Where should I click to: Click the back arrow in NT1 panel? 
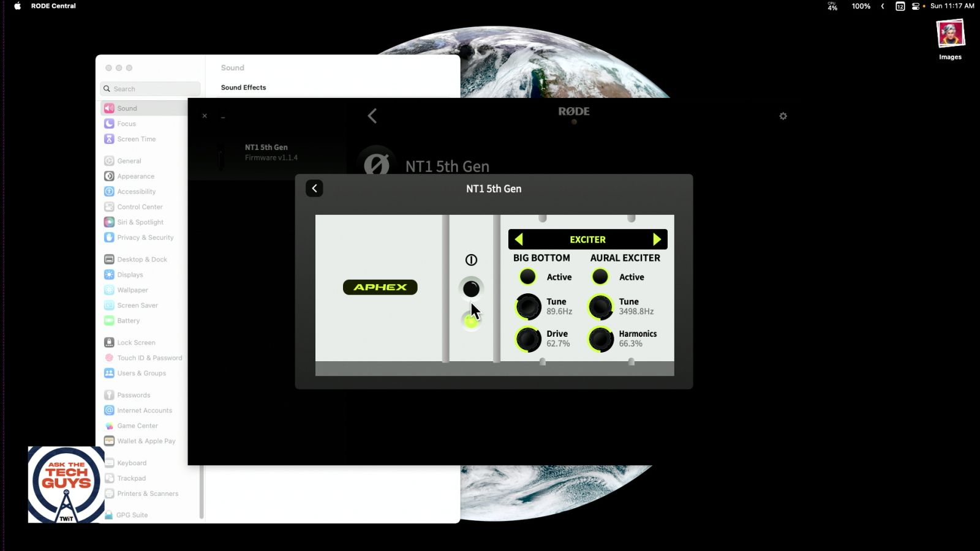pyautogui.click(x=314, y=189)
